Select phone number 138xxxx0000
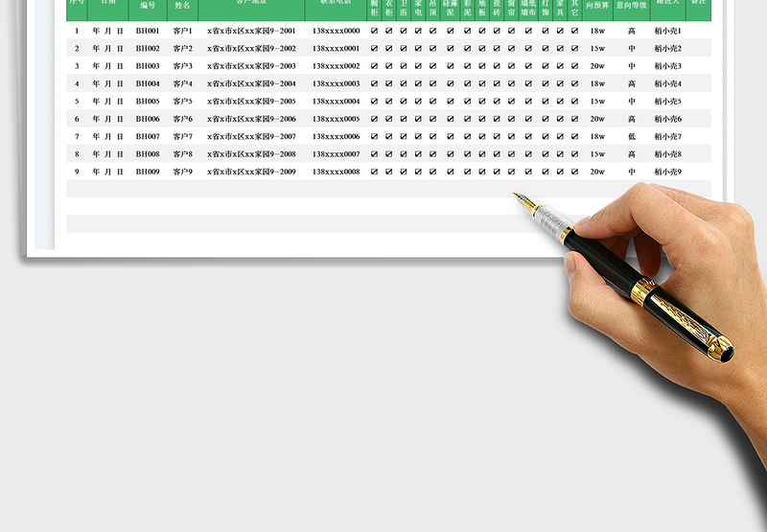This screenshot has width=767, height=532. coord(337,31)
